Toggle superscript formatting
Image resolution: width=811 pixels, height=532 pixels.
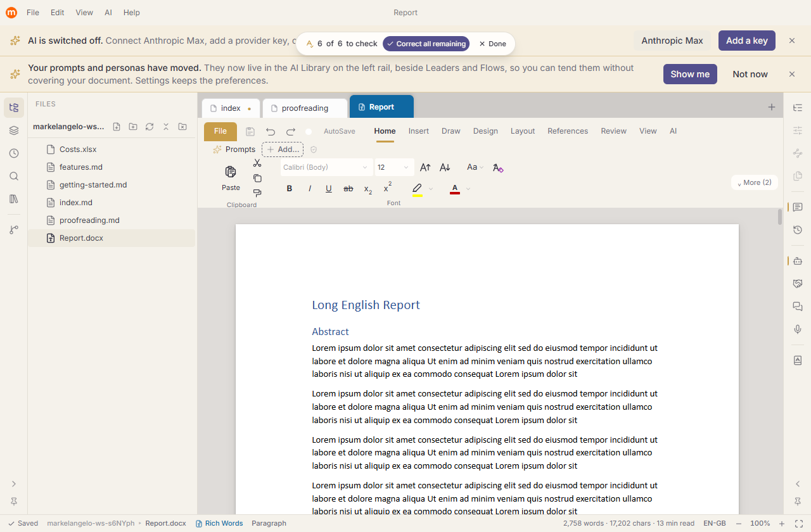[388, 188]
